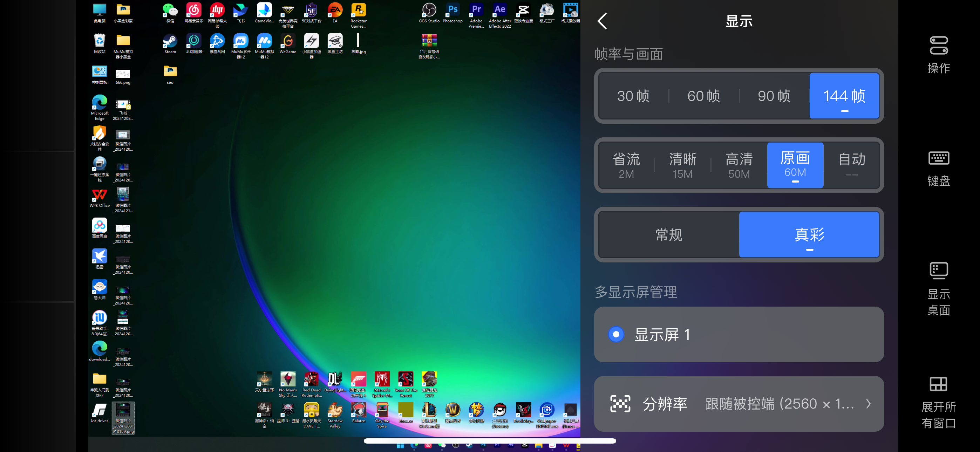Screen dimensions: 980x452
Task: Tap 显示桌面 in sidebar
Action: tap(939, 289)
